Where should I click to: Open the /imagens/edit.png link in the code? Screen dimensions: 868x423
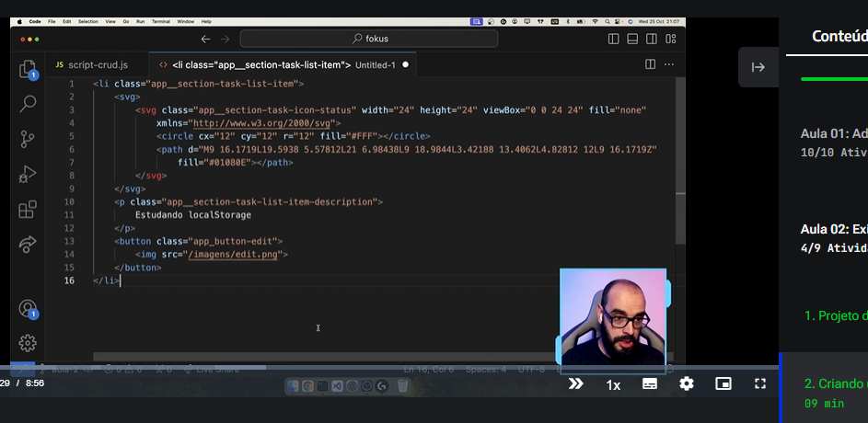coord(235,255)
